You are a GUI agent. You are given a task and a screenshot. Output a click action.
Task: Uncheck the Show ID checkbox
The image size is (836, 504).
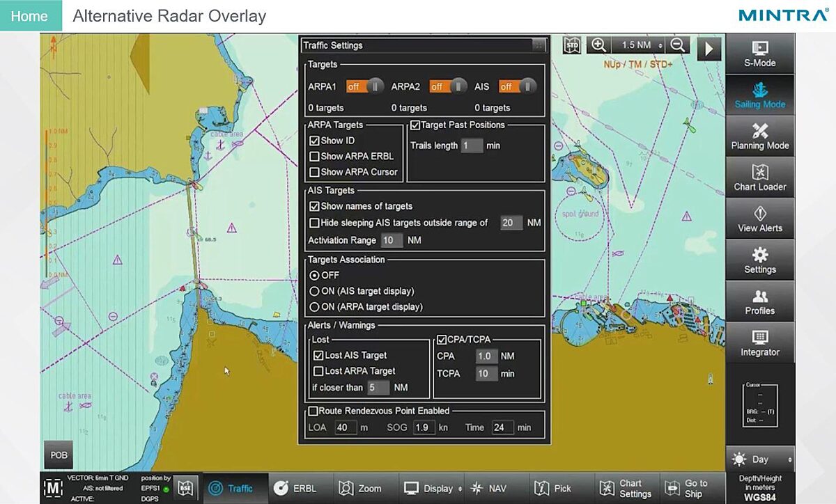(x=314, y=141)
